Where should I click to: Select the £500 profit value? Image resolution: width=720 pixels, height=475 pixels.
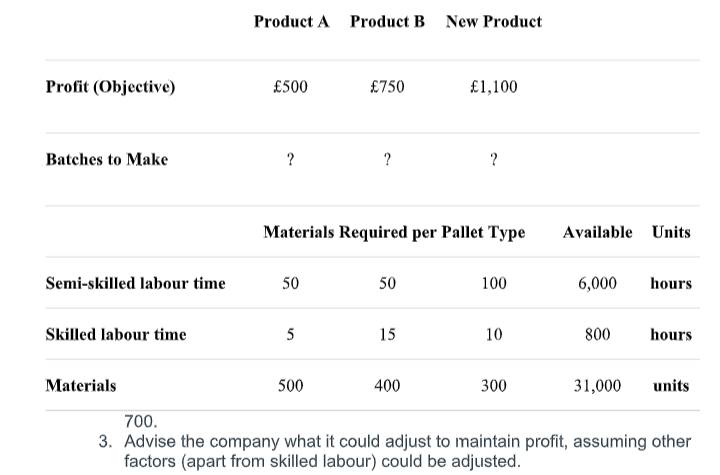coord(290,86)
